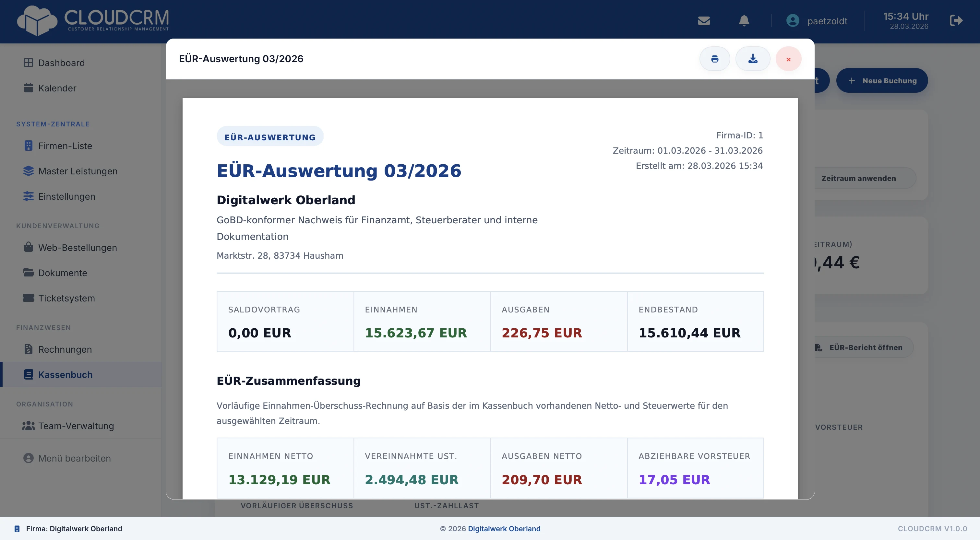Viewport: 980px width, 540px height.
Task: Click the Endbestand value 15.610,44 EUR
Action: [x=689, y=333]
